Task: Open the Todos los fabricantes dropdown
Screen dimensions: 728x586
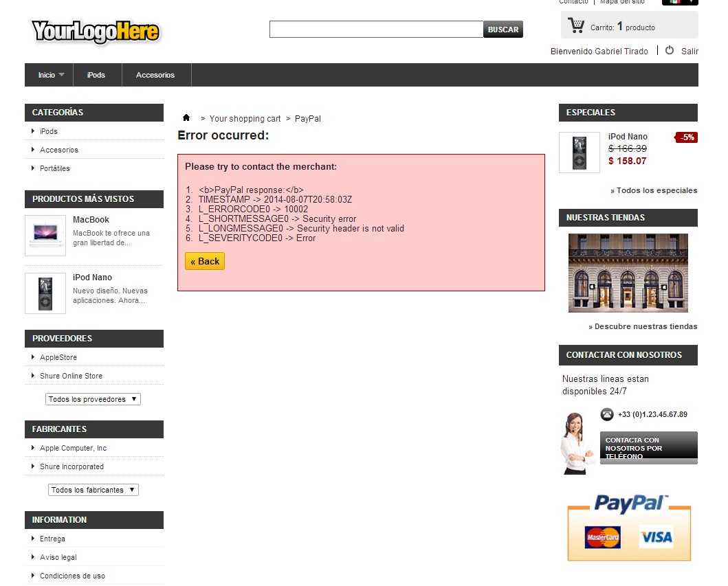Action: click(x=93, y=490)
